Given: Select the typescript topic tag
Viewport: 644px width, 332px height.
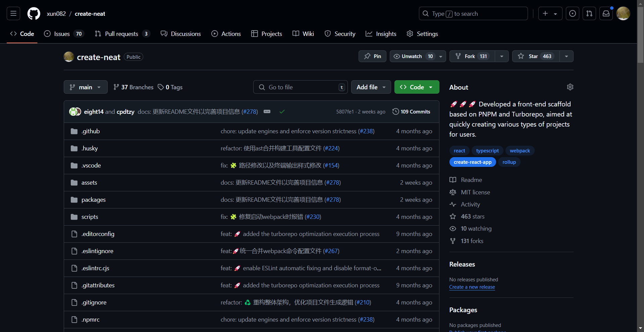Looking at the screenshot, I should tap(487, 150).
